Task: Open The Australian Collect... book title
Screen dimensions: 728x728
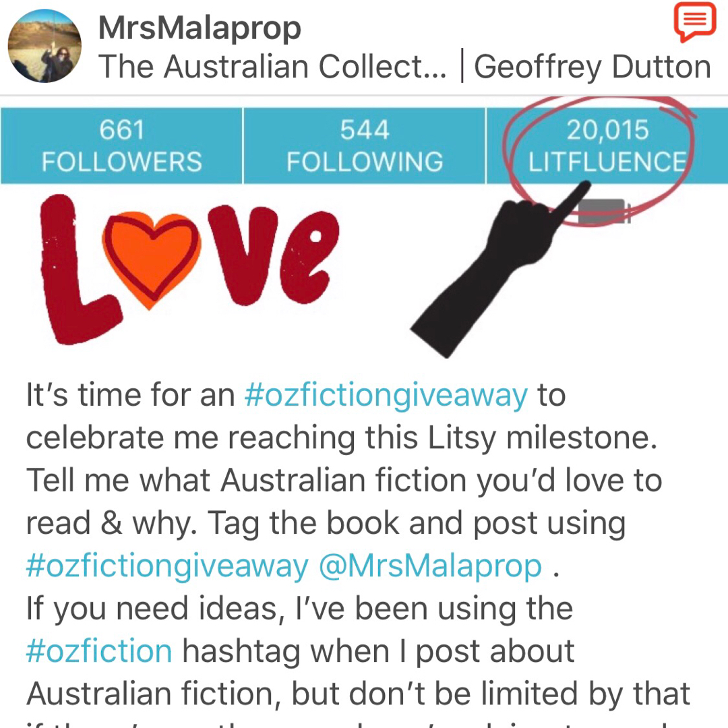Action: tap(272, 66)
